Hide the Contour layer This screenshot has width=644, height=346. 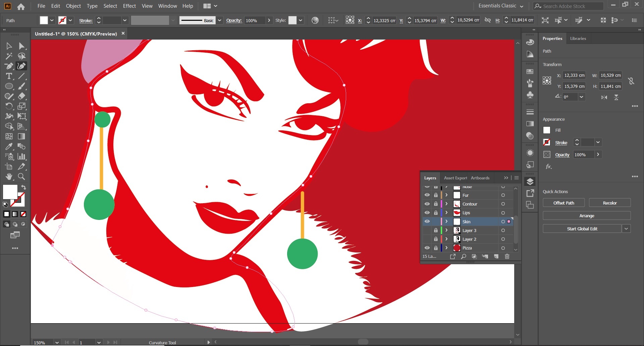coord(427,204)
